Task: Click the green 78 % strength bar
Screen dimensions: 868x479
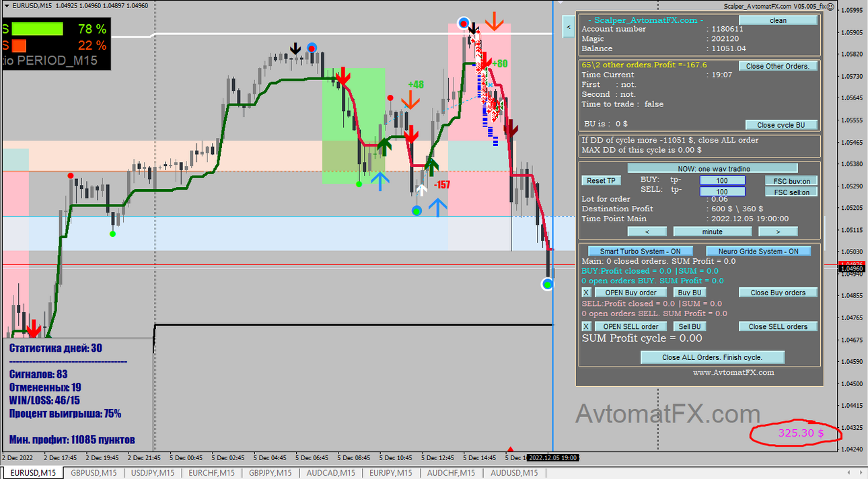Action: [38, 29]
